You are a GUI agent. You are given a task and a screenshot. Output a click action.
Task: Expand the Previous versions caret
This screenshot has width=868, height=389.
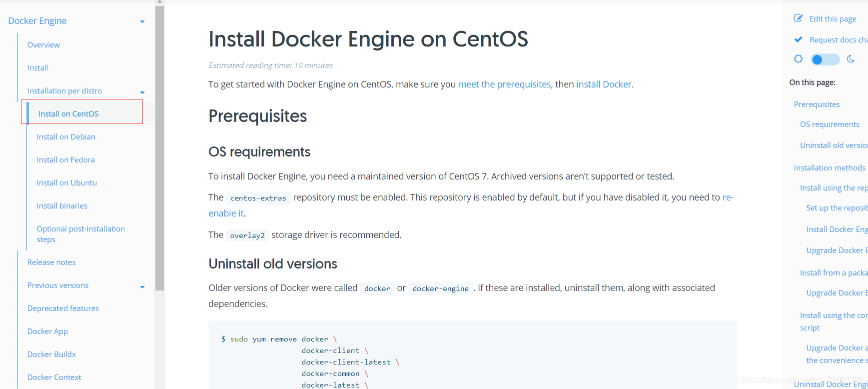(x=142, y=287)
